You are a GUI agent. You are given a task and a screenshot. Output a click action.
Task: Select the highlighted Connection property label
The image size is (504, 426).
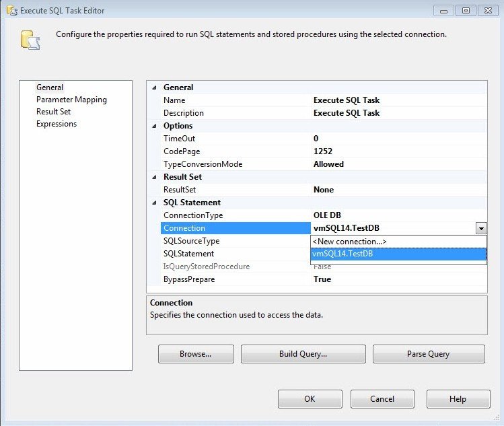pyautogui.click(x=236, y=228)
